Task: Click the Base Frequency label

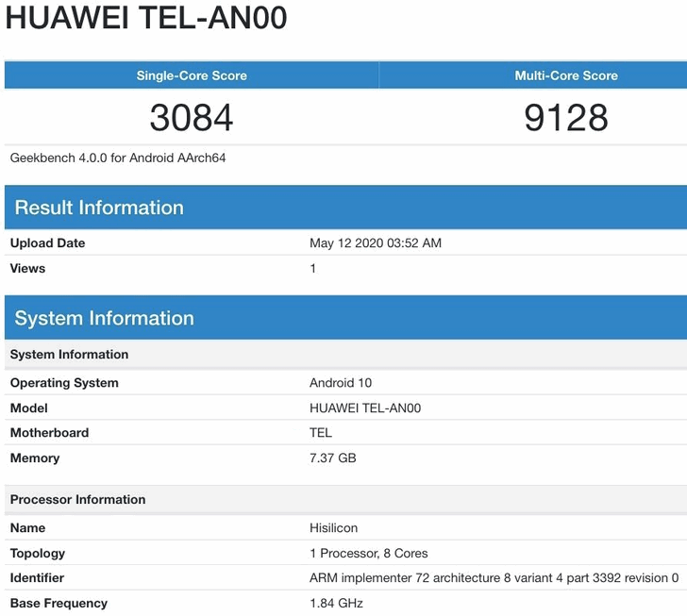Action: (59, 603)
